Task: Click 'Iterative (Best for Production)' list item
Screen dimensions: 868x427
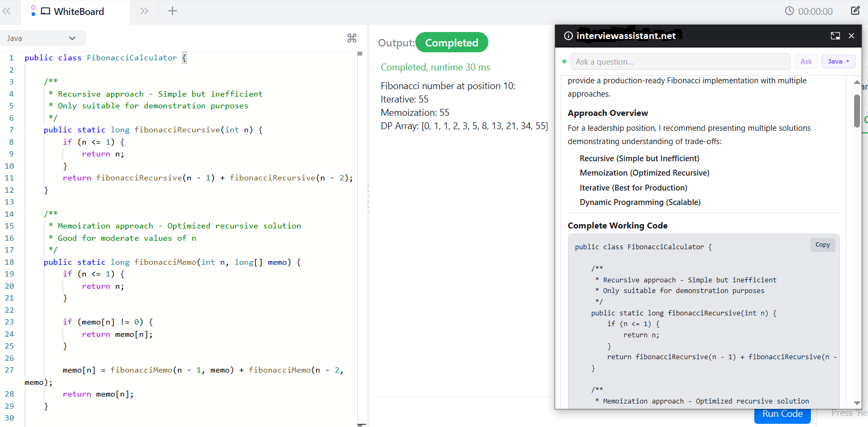Action: point(634,188)
